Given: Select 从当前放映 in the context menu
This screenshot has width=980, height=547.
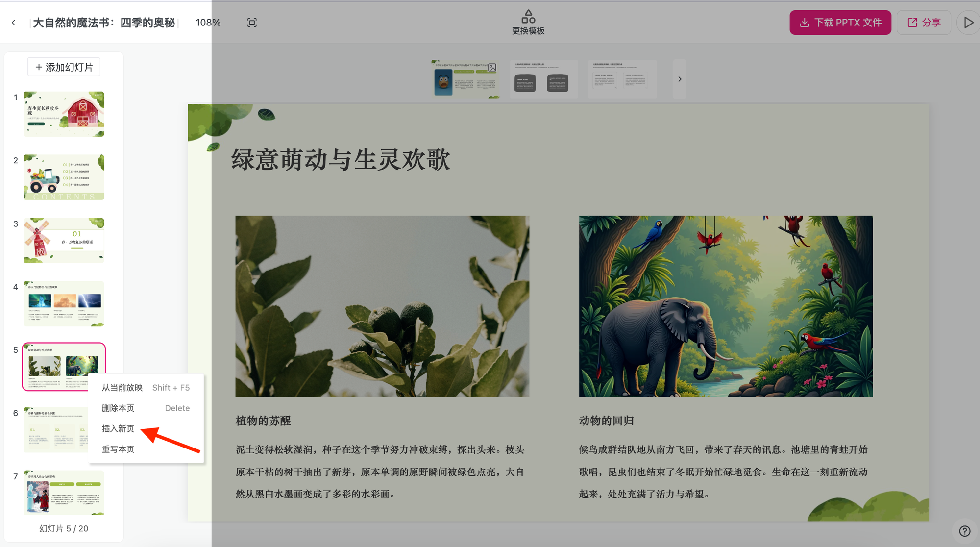Looking at the screenshot, I should click(x=122, y=388).
